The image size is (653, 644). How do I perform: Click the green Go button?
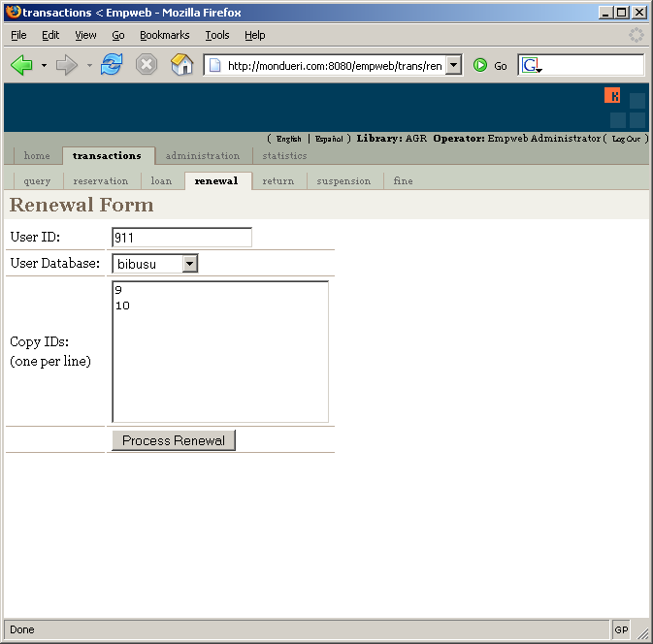490,65
